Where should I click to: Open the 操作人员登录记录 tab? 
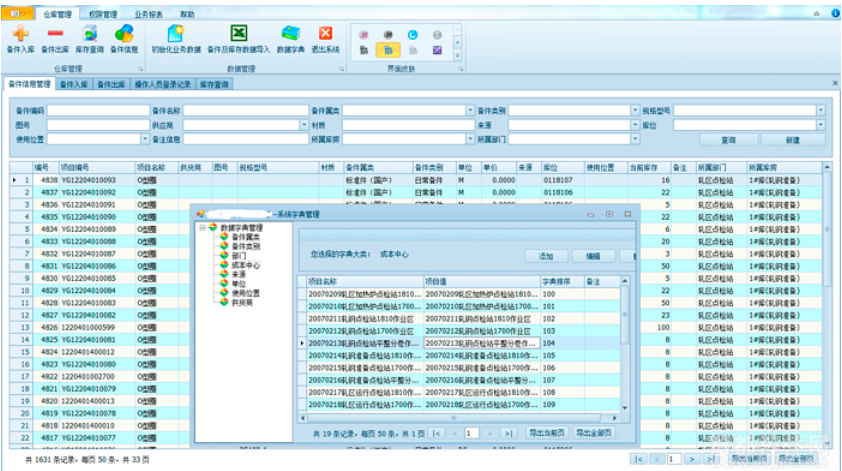coord(161,85)
